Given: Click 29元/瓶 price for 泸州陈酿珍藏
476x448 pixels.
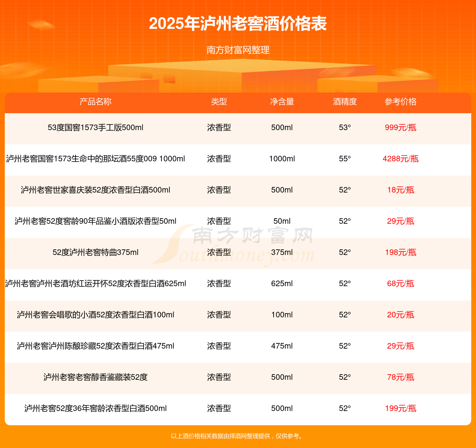Looking at the screenshot, I should coord(401,346).
